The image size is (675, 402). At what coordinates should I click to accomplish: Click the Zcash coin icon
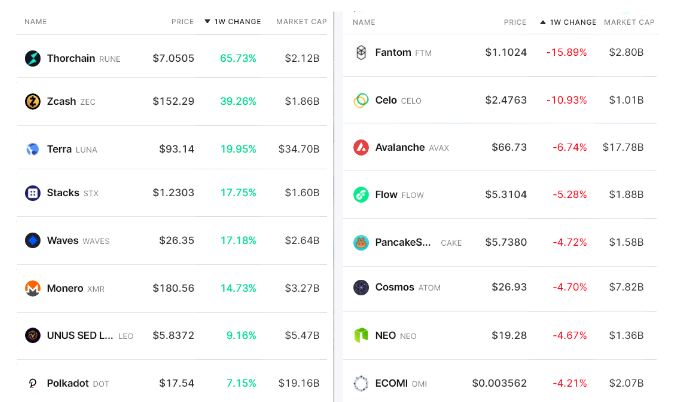pyautogui.click(x=33, y=102)
